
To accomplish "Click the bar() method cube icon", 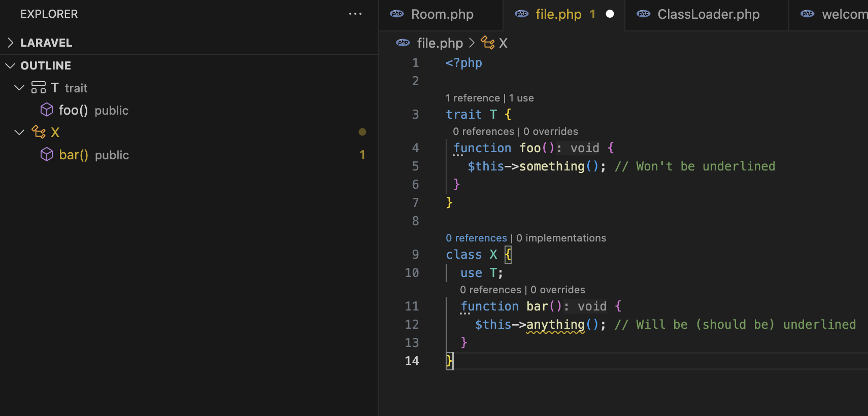I will [47, 155].
